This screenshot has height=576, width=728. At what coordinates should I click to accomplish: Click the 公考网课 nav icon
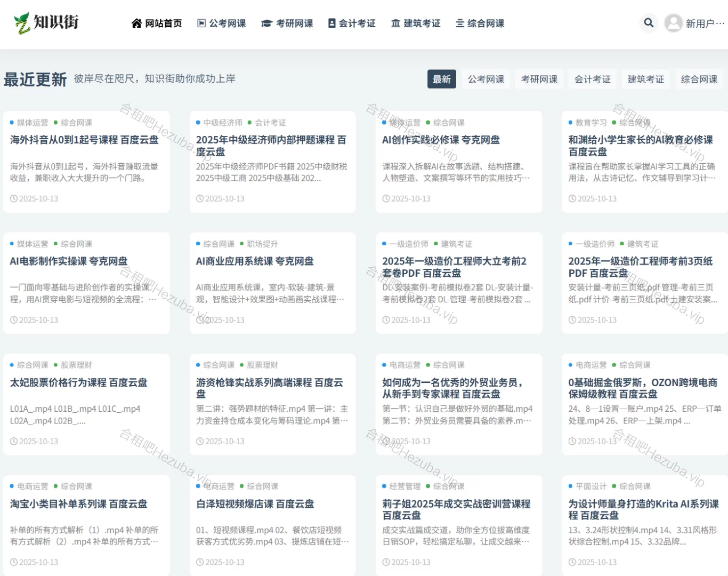tap(201, 23)
